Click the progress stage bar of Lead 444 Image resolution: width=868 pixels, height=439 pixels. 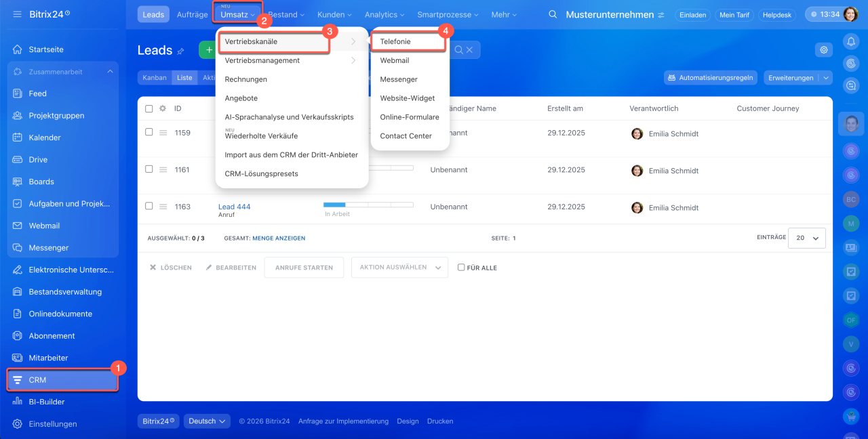click(x=368, y=204)
